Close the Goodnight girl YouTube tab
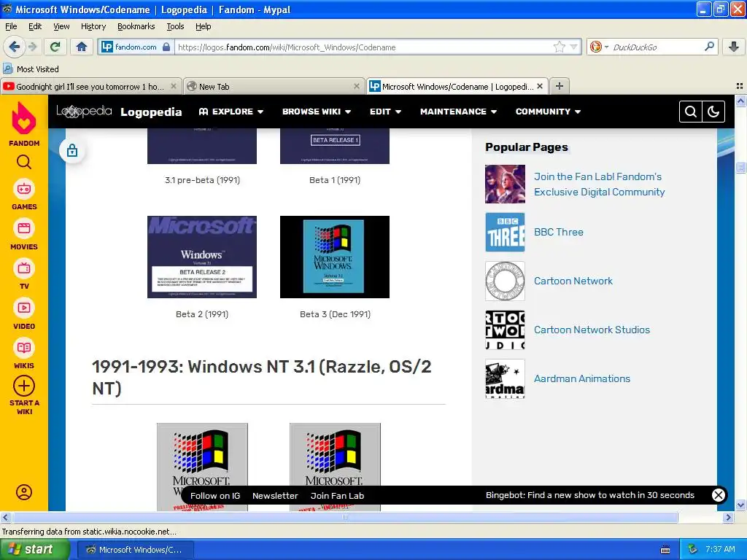 (x=174, y=86)
